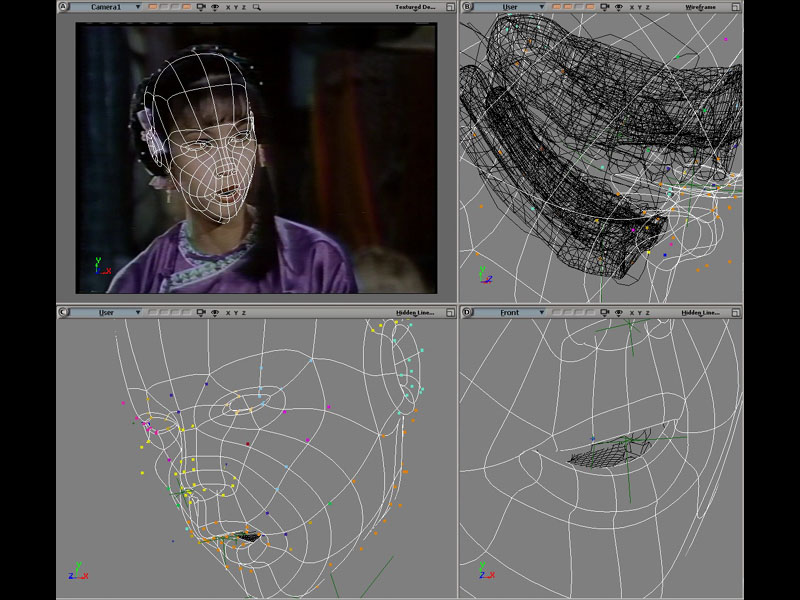Click the viewport letter C icon
800x600 pixels.
click(x=63, y=313)
